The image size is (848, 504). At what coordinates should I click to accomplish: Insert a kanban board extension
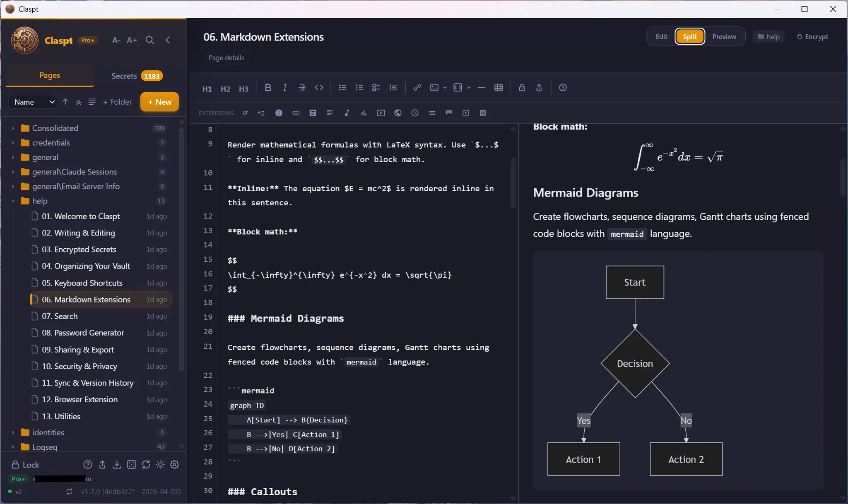coord(449,113)
